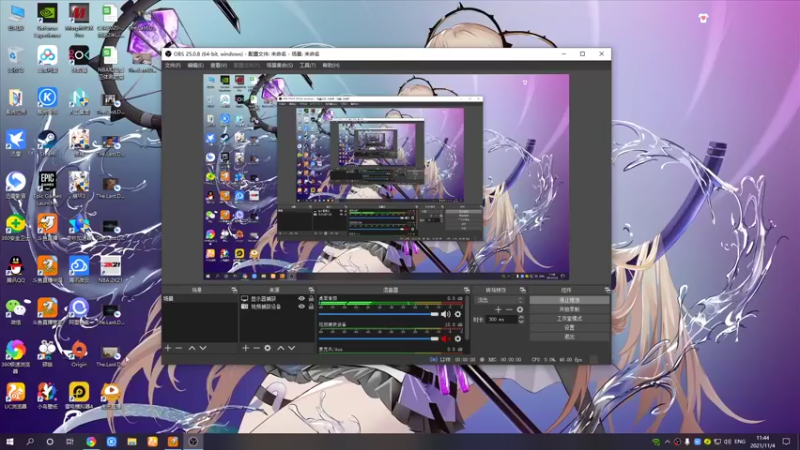
Task: Open the Edit menu in OBS
Action: [x=195, y=65]
